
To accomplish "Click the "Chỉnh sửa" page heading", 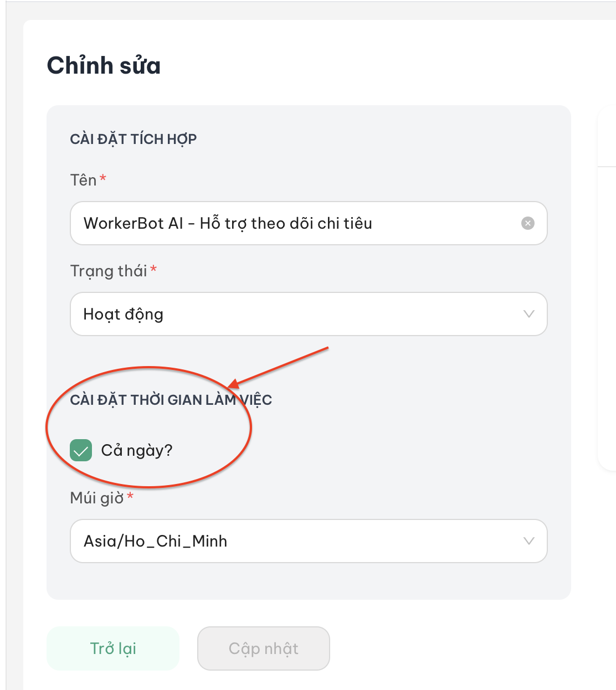I will (104, 65).
